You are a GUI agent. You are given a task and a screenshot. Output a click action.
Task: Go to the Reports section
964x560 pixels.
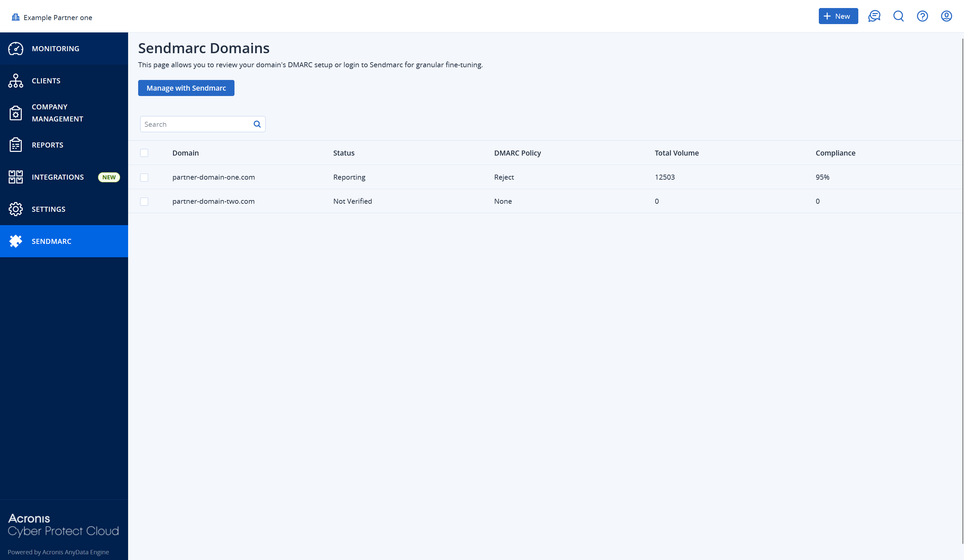(x=47, y=145)
